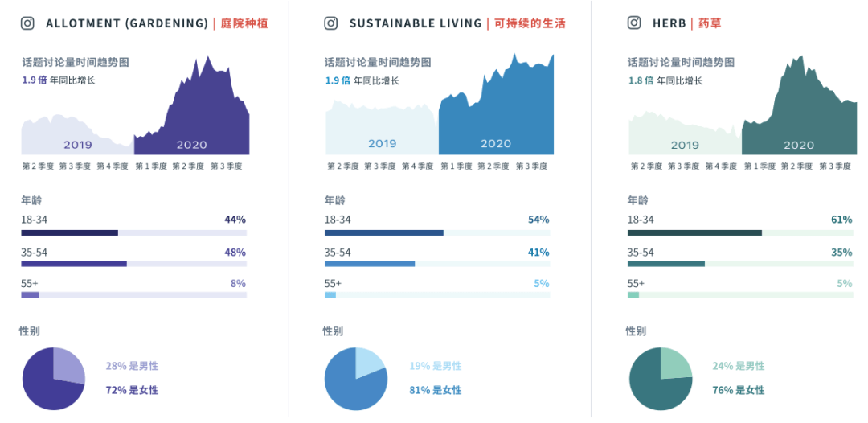
Task: Click the 72% 是女性 legend text
Action: (x=132, y=390)
